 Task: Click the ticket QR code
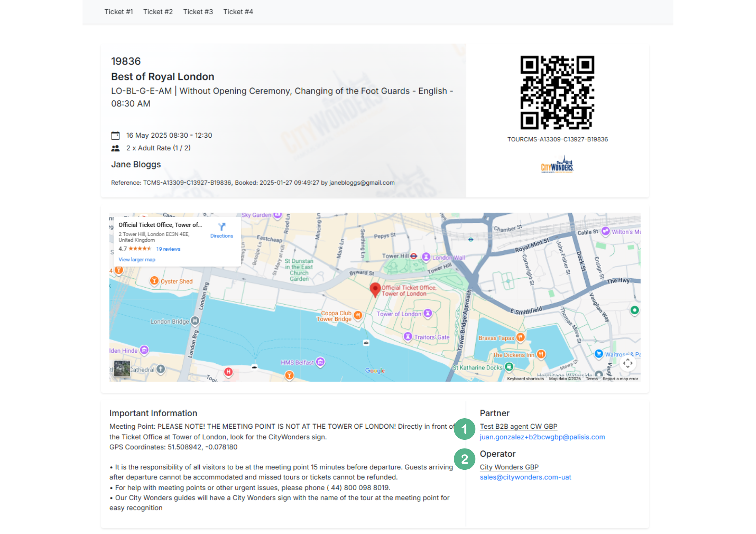(x=557, y=92)
